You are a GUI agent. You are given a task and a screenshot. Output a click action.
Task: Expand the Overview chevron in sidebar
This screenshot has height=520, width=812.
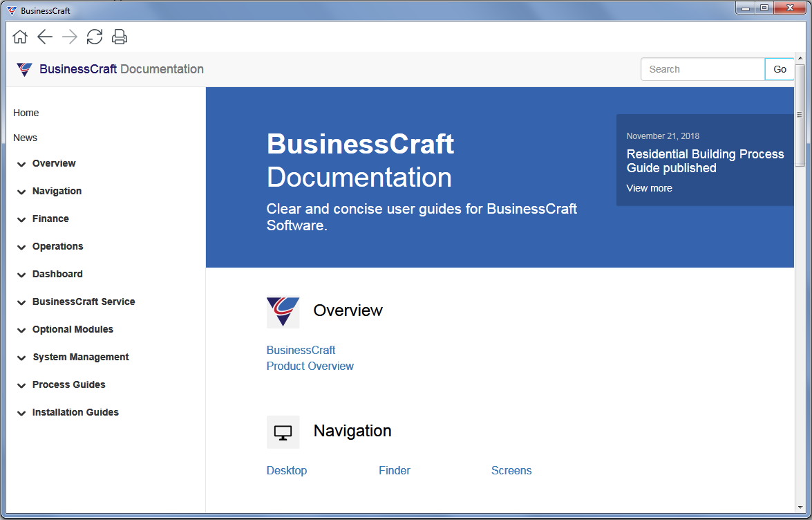tap(21, 164)
